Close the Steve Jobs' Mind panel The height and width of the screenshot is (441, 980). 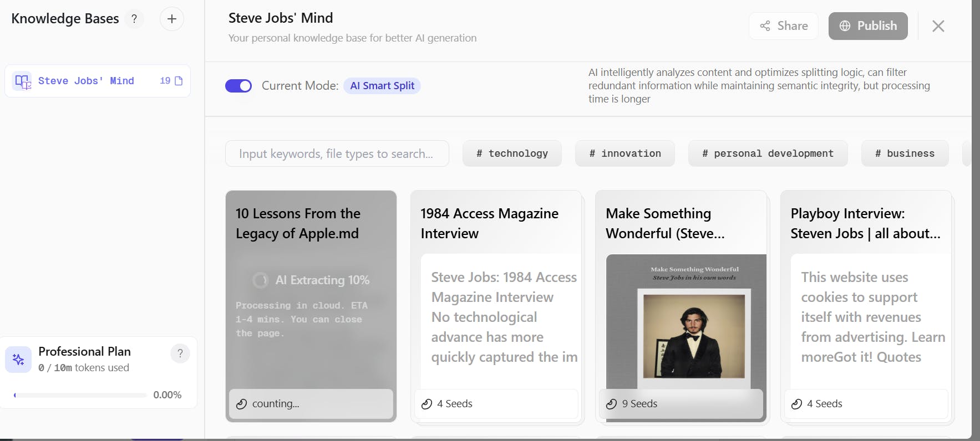coord(938,26)
